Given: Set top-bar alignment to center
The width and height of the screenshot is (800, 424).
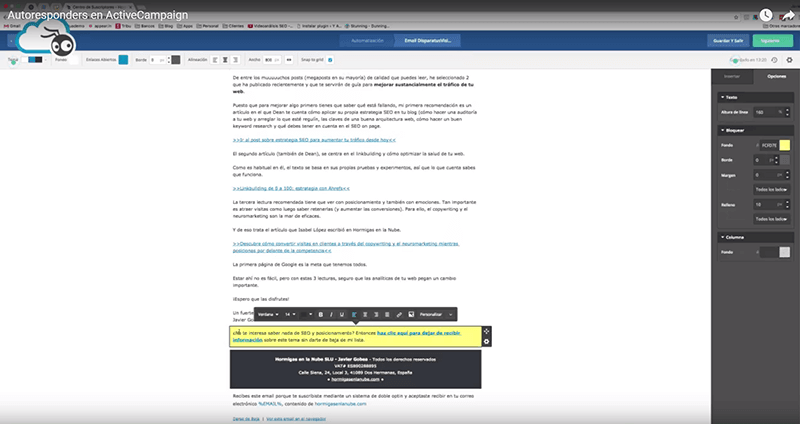Looking at the screenshot, I should (225, 60).
